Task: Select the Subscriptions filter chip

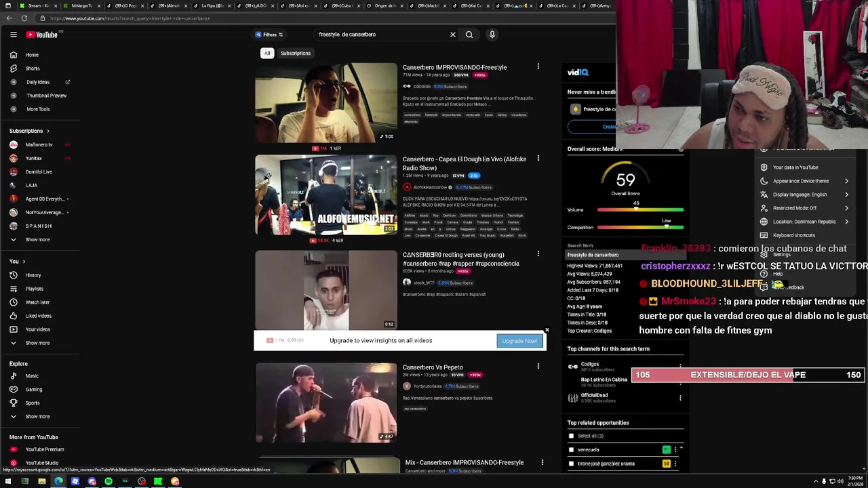Action: pos(296,53)
